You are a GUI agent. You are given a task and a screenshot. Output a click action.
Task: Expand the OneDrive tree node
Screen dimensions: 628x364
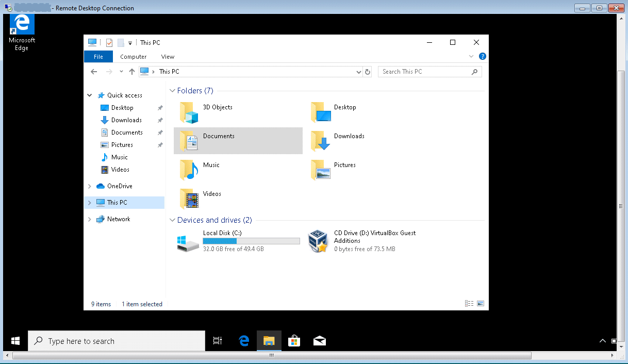point(90,186)
